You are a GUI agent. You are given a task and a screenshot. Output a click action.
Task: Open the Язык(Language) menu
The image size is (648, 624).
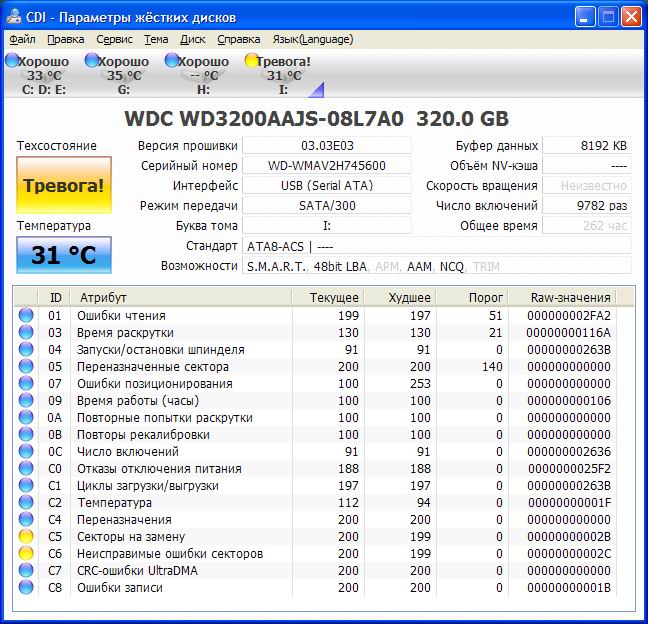[x=312, y=39]
